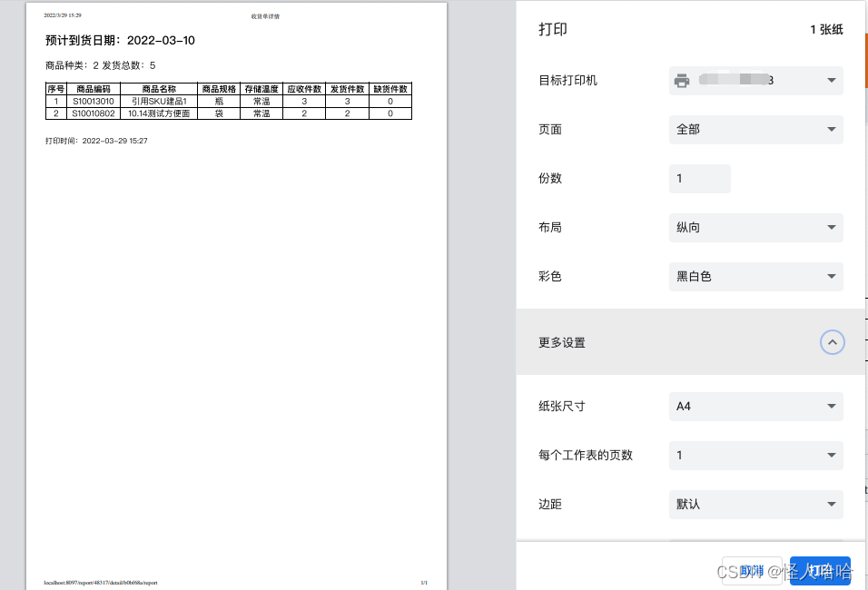Click the 发货件数 column header
This screenshot has height=590, width=868.
click(x=347, y=89)
